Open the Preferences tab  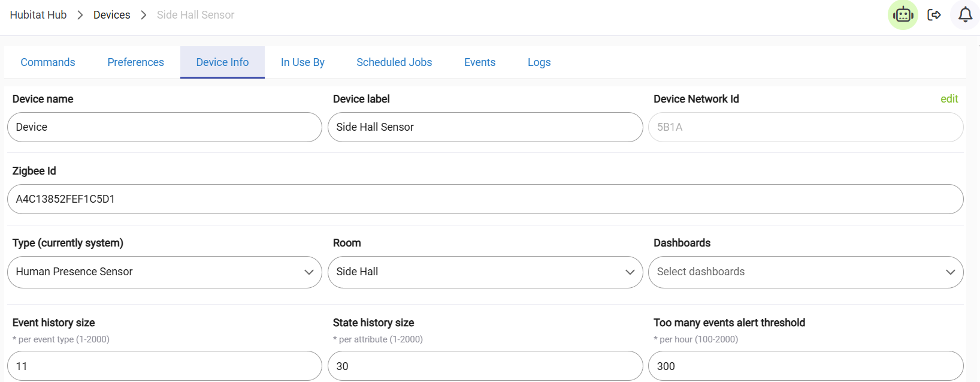[x=135, y=62]
